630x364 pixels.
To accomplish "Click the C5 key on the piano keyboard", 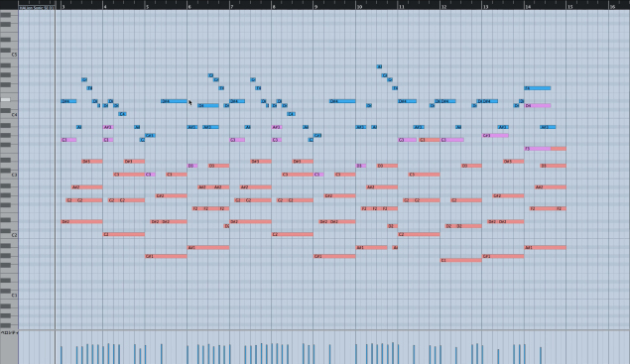I will pyautogui.click(x=9, y=55).
